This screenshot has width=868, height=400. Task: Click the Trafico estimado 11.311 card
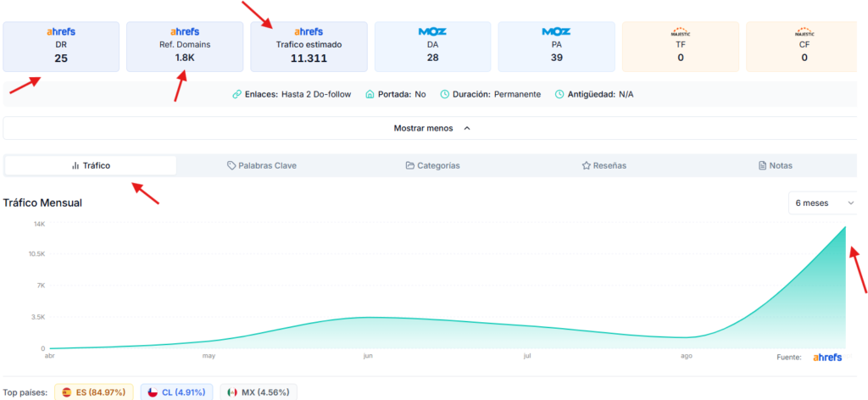[309, 47]
